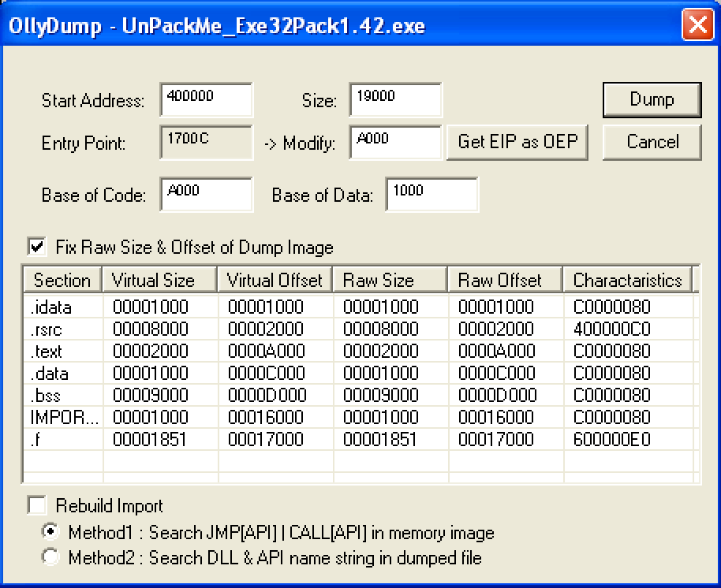Viewport: 721px width, 588px height.
Task: Focus the Base of Data field
Action: point(431,195)
